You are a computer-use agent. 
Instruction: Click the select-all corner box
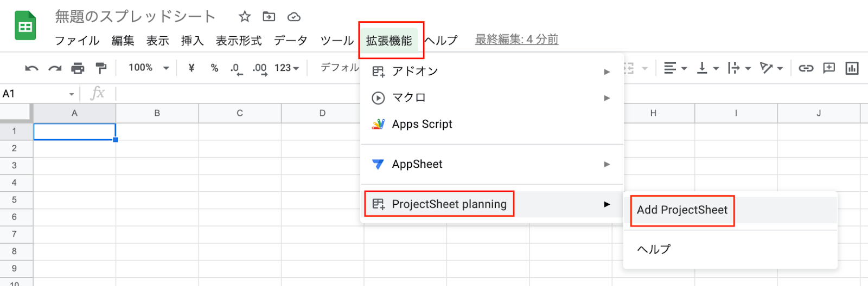pos(15,113)
